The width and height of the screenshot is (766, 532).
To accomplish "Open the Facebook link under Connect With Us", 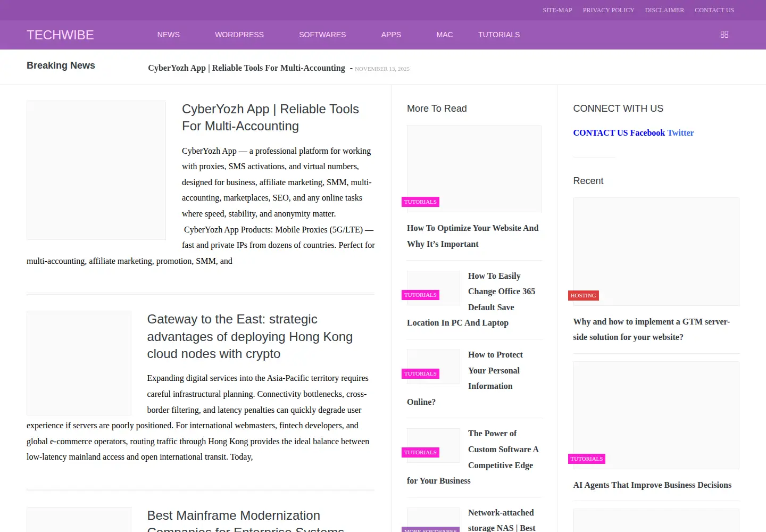I will coord(647,133).
